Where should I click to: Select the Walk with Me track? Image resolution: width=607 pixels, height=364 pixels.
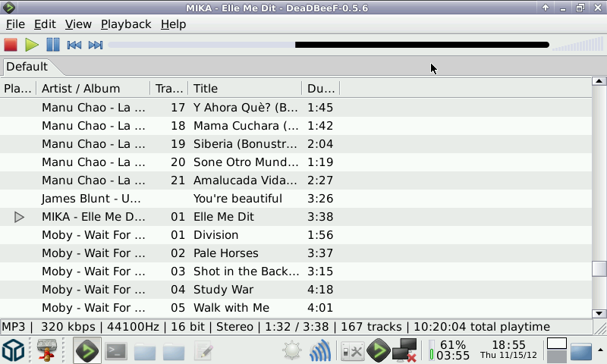click(x=296, y=308)
